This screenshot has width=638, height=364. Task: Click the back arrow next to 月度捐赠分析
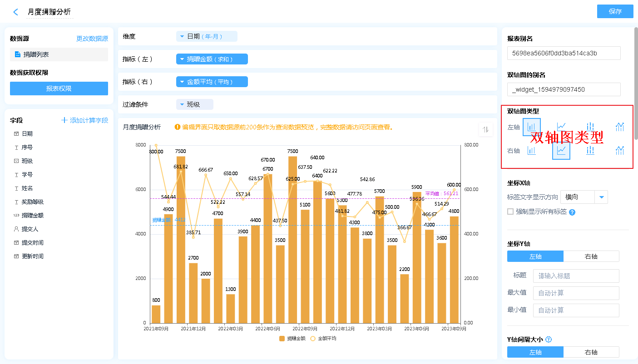point(16,12)
